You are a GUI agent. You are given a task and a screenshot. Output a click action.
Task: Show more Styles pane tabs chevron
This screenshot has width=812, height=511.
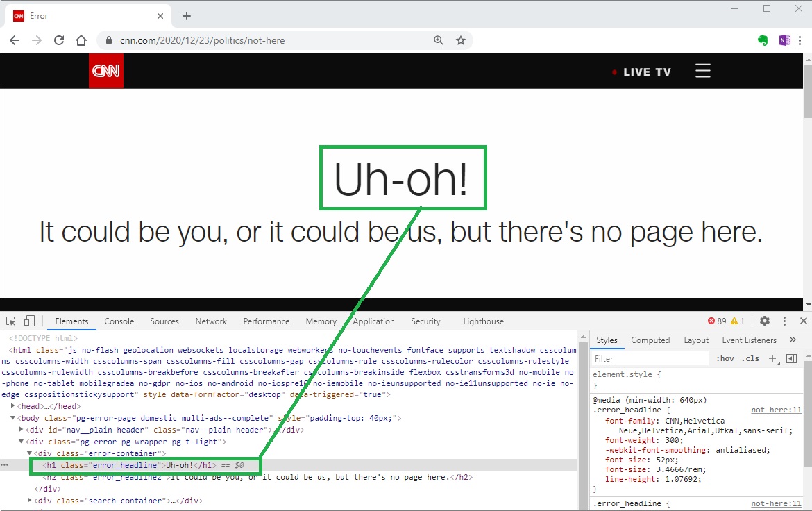[793, 340]
